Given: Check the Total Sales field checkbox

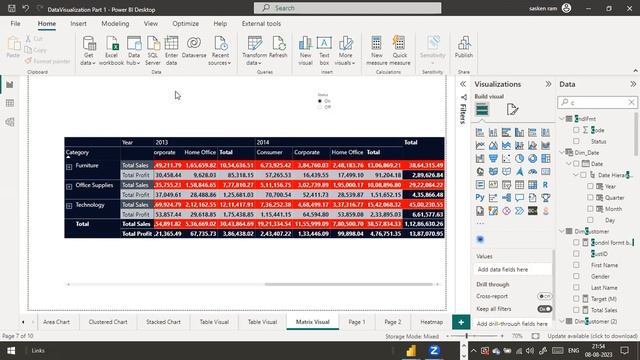Looking at the screenshot, I should 576,310.
